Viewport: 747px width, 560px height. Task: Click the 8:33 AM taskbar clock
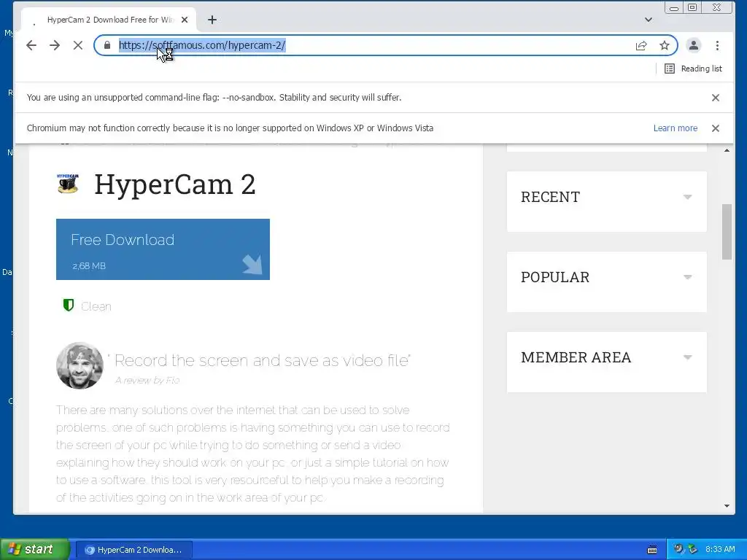(x=720, y=549)
